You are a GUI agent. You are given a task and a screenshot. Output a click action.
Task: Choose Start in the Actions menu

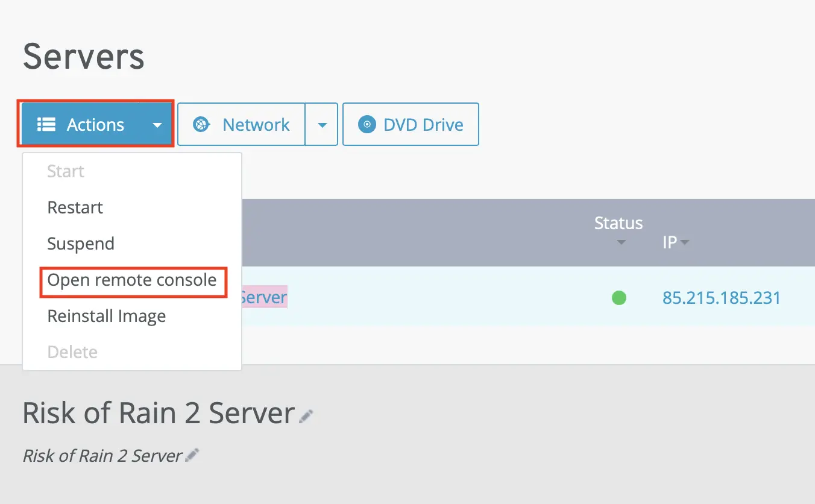(66, 171)
